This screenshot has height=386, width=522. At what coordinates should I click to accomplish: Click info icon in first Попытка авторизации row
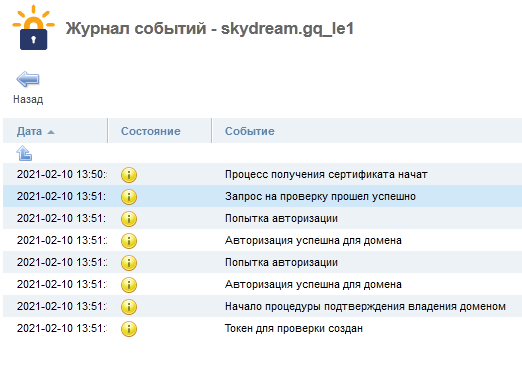pos(129,219)
